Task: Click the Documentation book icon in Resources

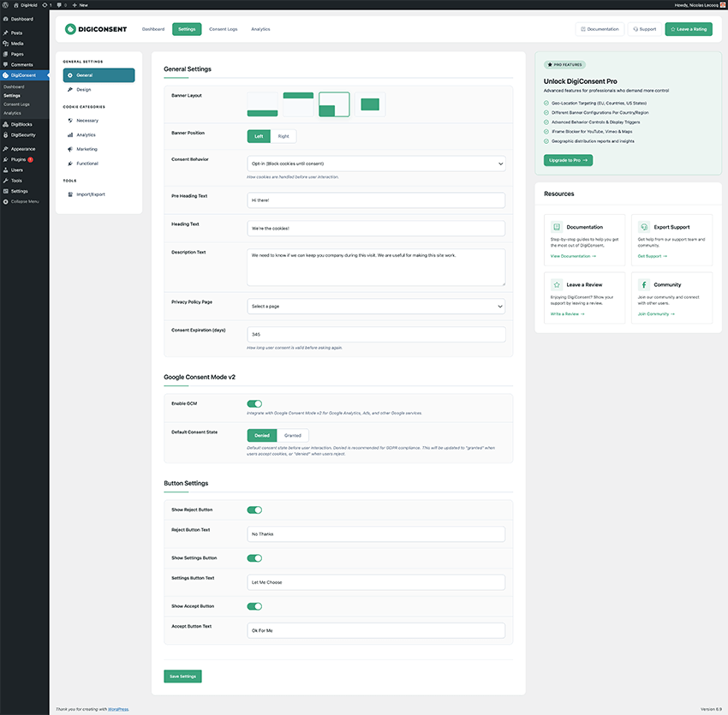Action: click(x=557, y=227)
